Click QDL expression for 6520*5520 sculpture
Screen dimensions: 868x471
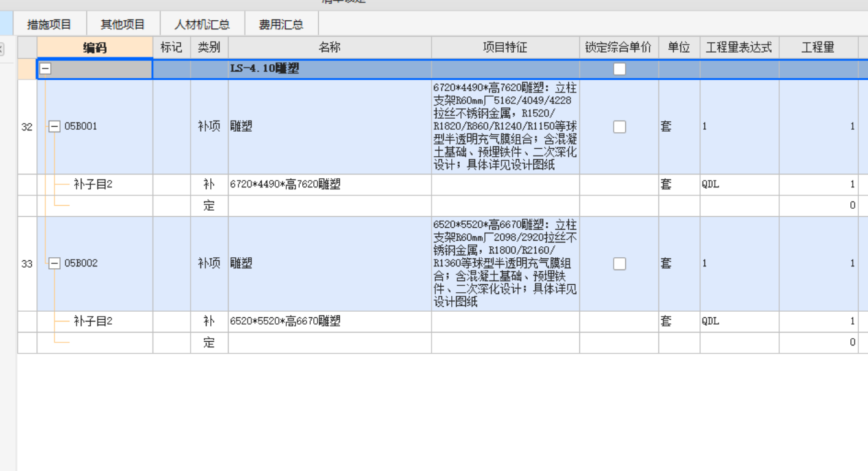pyautogui.click(x=739, y=321)
